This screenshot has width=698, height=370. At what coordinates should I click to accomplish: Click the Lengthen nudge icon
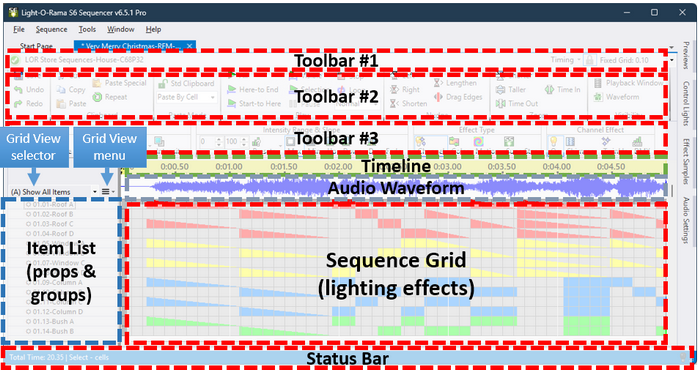(x=438, y=83)
